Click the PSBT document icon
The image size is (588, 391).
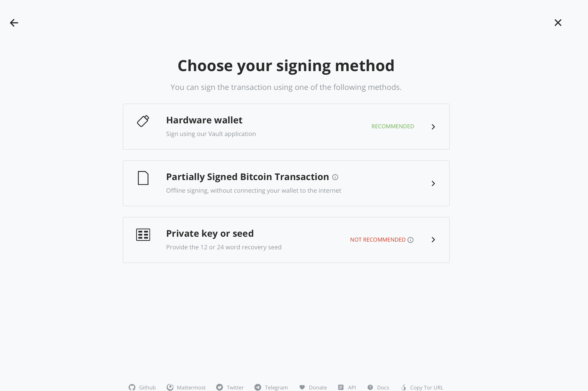tap(143, 178)
